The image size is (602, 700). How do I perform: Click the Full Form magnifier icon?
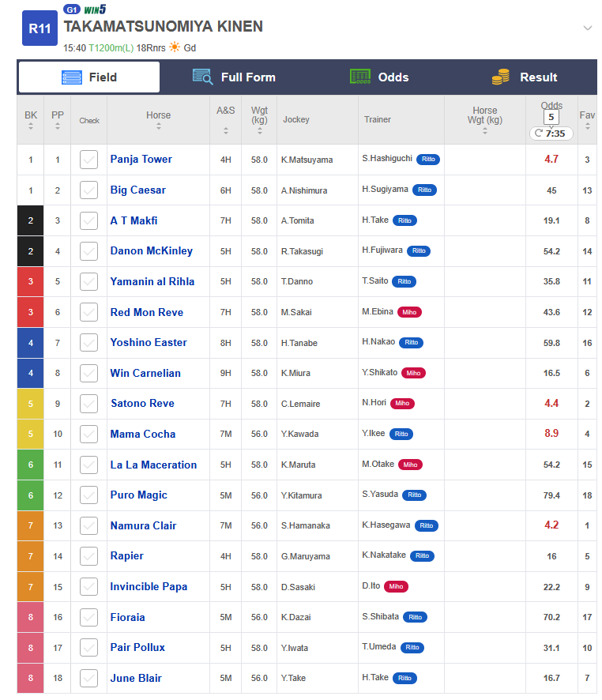(x=202, y=77)
